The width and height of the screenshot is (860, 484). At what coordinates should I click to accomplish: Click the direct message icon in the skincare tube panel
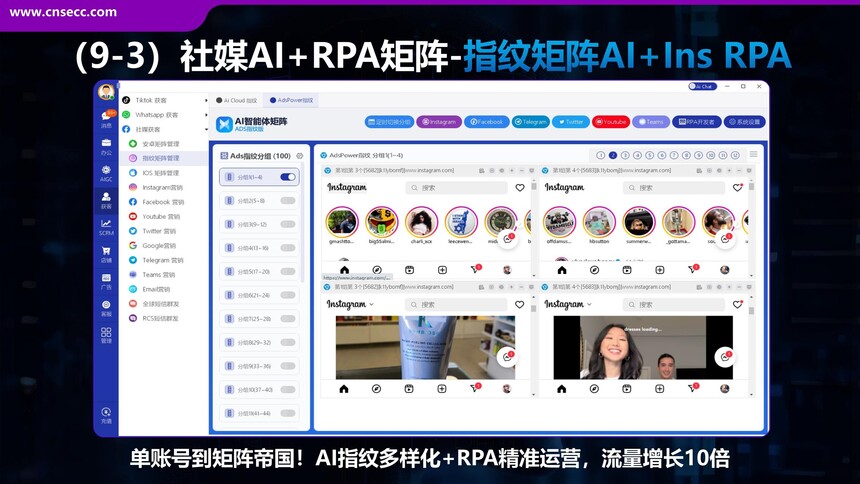(475, 388)
